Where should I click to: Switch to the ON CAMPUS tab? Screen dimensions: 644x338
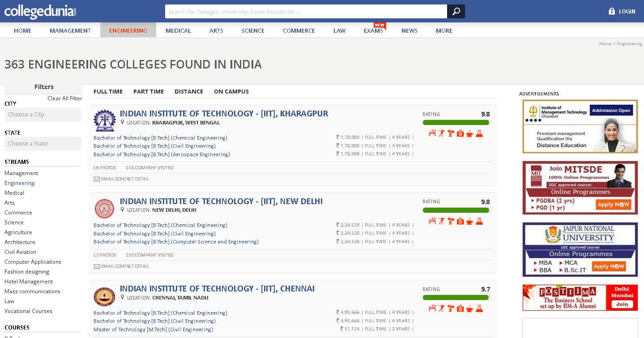tap(231, 91)
